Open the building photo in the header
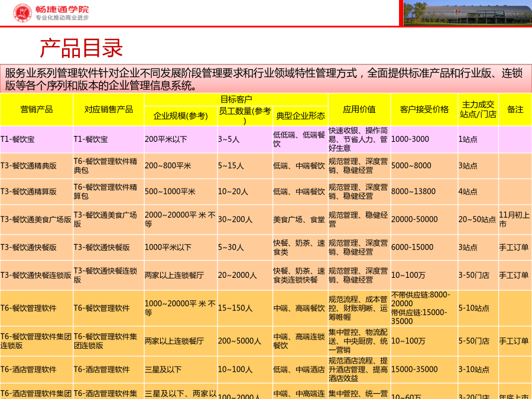 468,13
